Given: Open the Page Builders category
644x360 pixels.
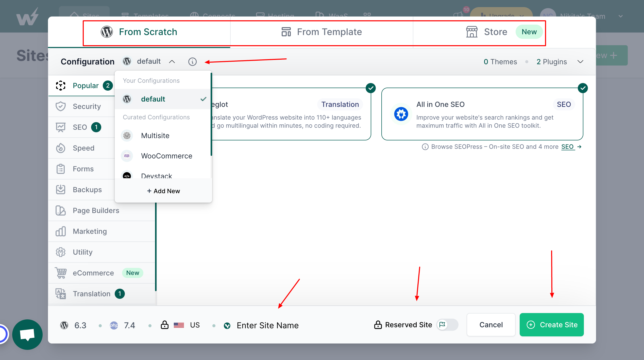Looking at the screenshot, I should (96, 210).
